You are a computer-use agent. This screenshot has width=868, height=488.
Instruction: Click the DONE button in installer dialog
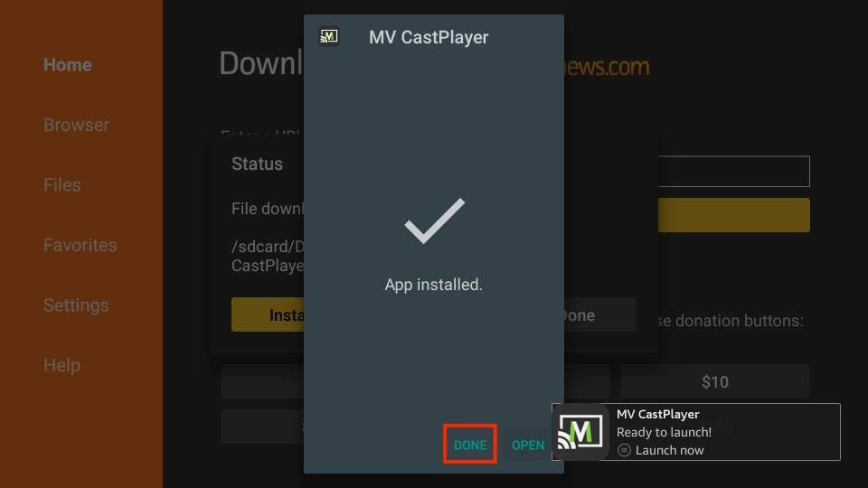click(x=470, y=445)
